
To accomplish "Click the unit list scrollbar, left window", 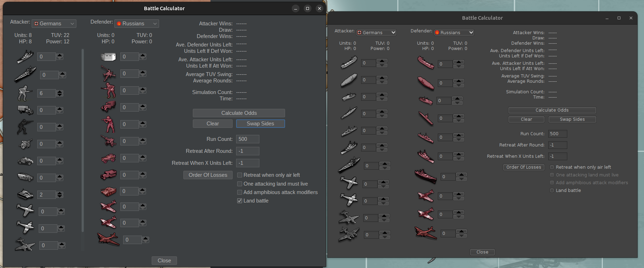I will [83, 140].
